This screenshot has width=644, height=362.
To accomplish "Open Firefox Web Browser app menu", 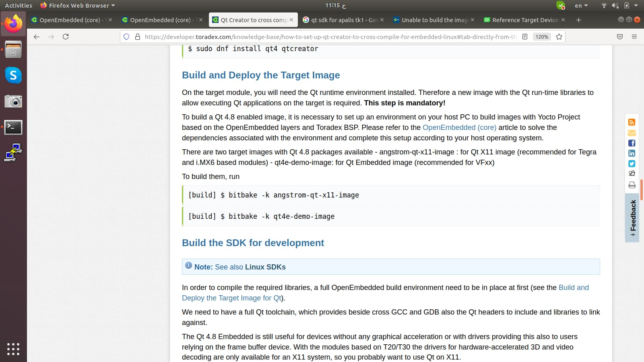I will tap(78, 5).
